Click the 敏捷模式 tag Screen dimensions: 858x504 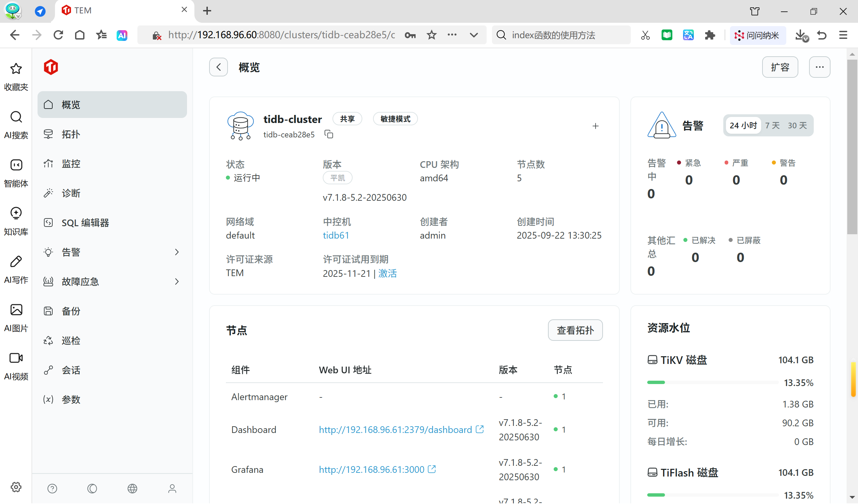[x=395, y=119]
